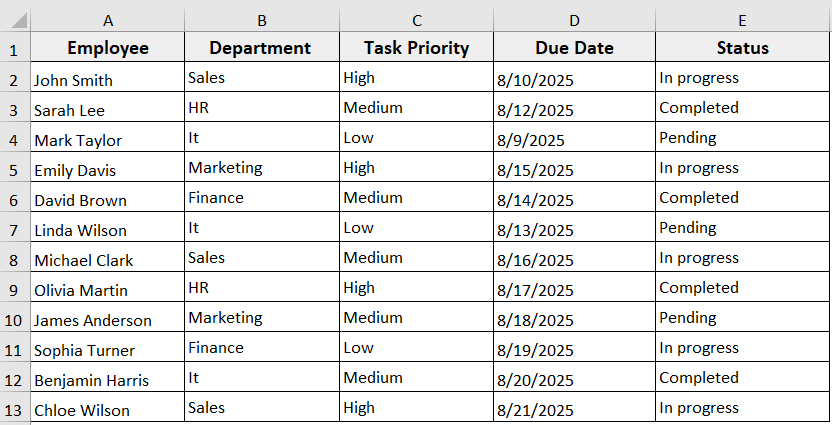832x425 pixels.
Task: Select David Brown's Completed status cell
Action: [743, 198]
